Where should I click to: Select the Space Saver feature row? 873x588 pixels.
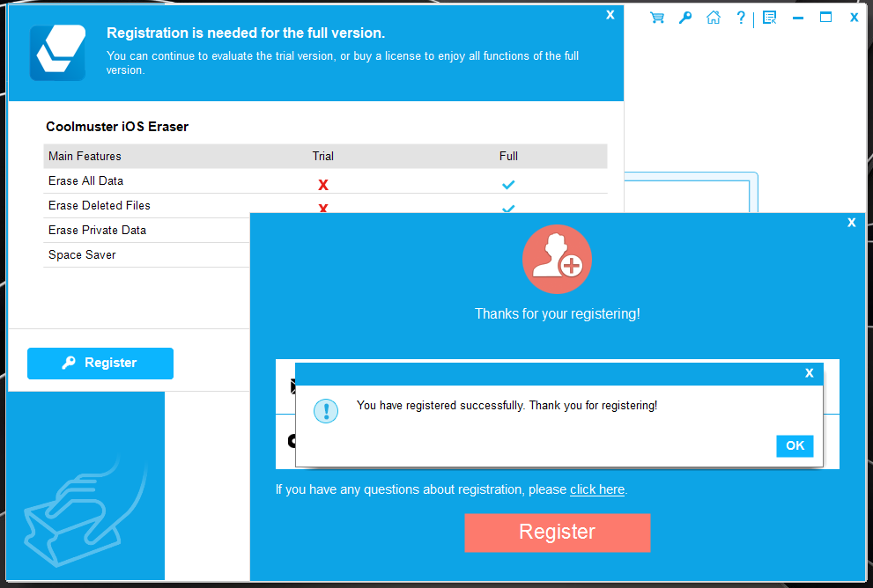tap(147, 254)
